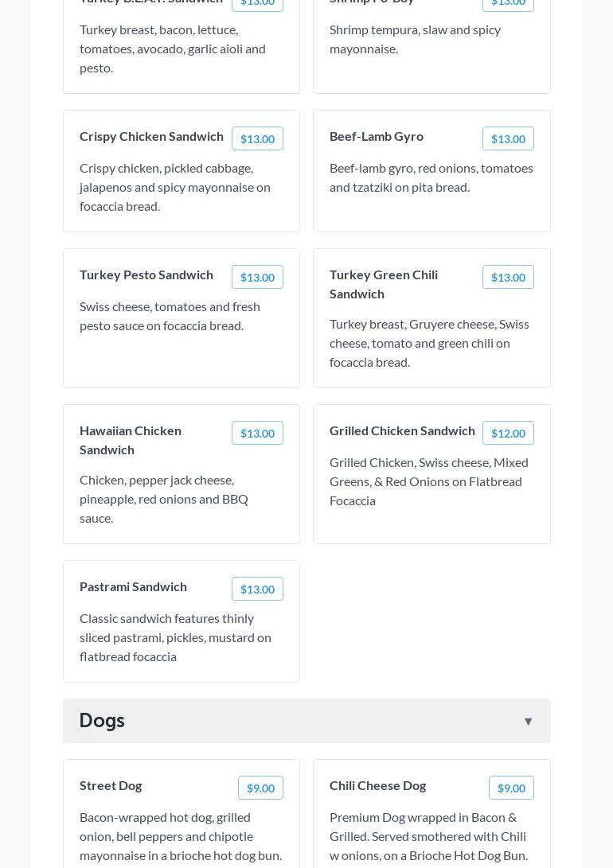Click the Grilled Chicken Sandwich $12.00 price

(508, 433)
